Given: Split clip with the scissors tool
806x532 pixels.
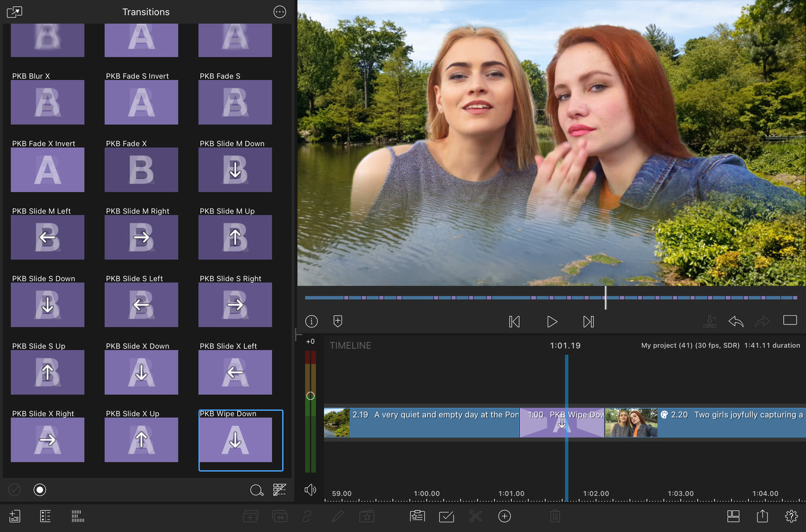Looking at the screenshot, I should coord(475,516).
